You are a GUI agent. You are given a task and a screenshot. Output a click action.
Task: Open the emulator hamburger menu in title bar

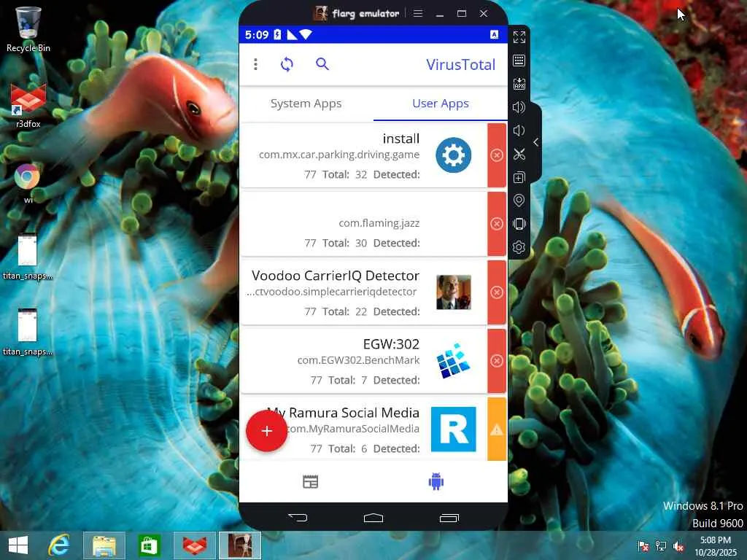pyautogui.click(x=418, y=13)
